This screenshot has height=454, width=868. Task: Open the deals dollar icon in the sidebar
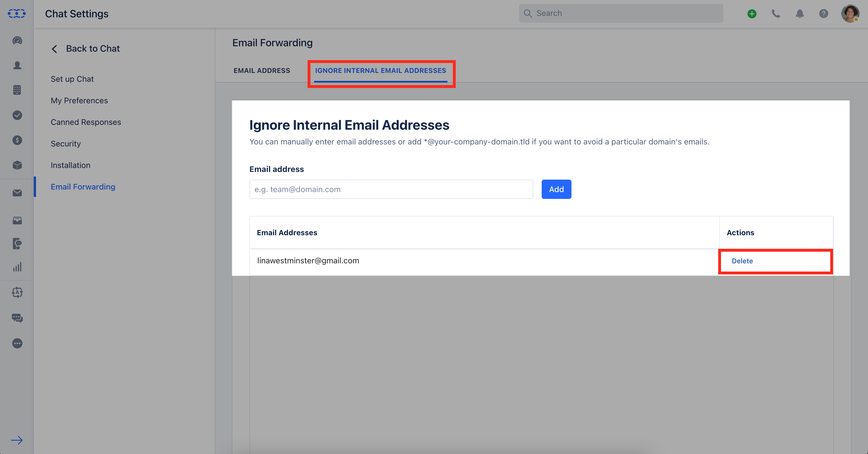pyautogui.click(x=17, y=140)
